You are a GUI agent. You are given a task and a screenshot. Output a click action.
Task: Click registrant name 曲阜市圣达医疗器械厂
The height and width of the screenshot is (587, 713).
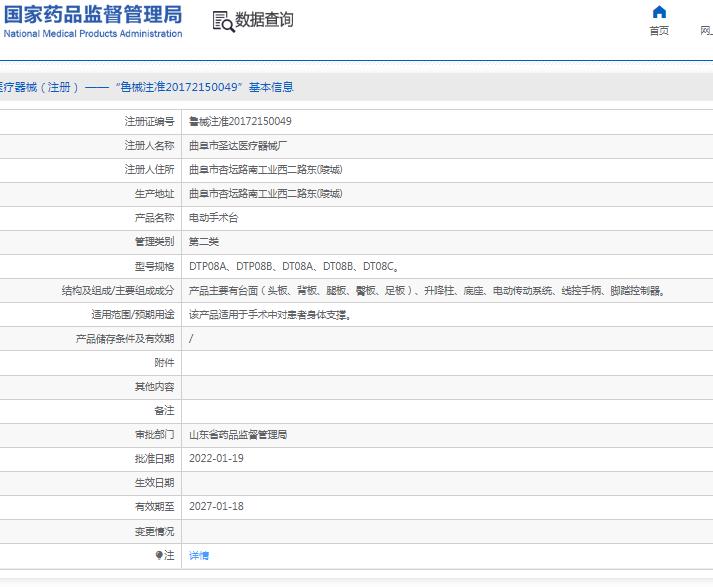tap(238, 145)
